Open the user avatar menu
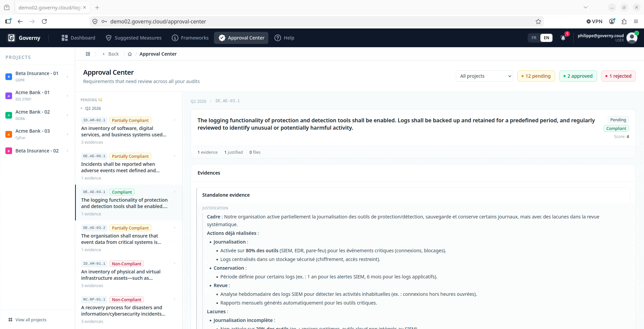 pos(632,38)
